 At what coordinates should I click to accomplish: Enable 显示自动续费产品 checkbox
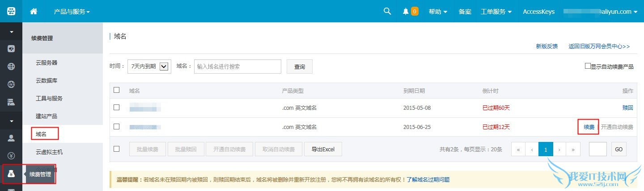coord(588,66)
